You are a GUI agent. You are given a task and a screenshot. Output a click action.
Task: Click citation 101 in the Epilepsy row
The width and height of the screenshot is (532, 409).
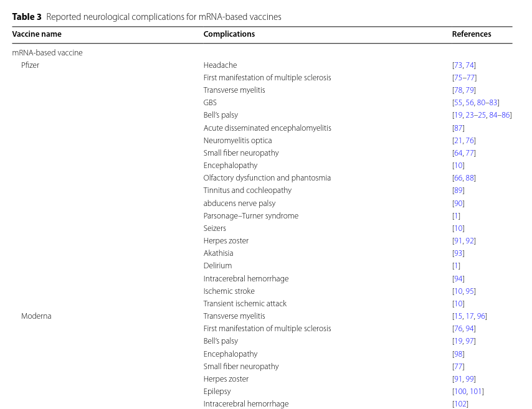coord(476,392)
